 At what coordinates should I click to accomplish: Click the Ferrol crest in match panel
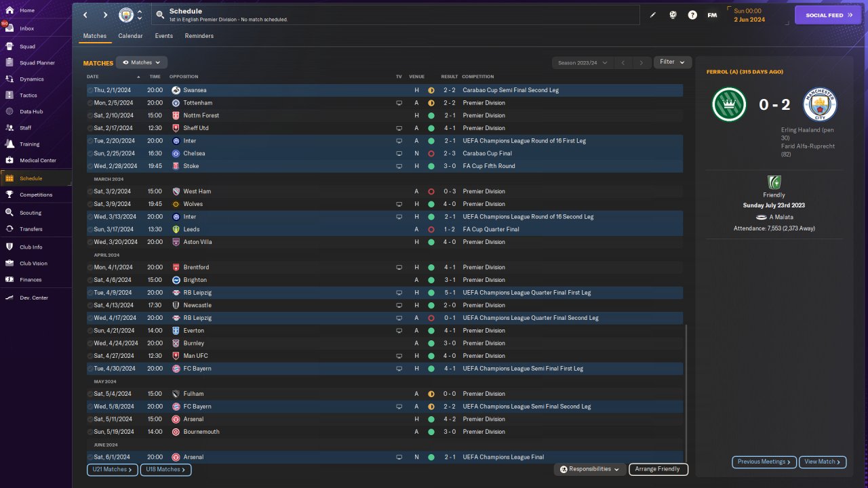[x=729, y=104]
